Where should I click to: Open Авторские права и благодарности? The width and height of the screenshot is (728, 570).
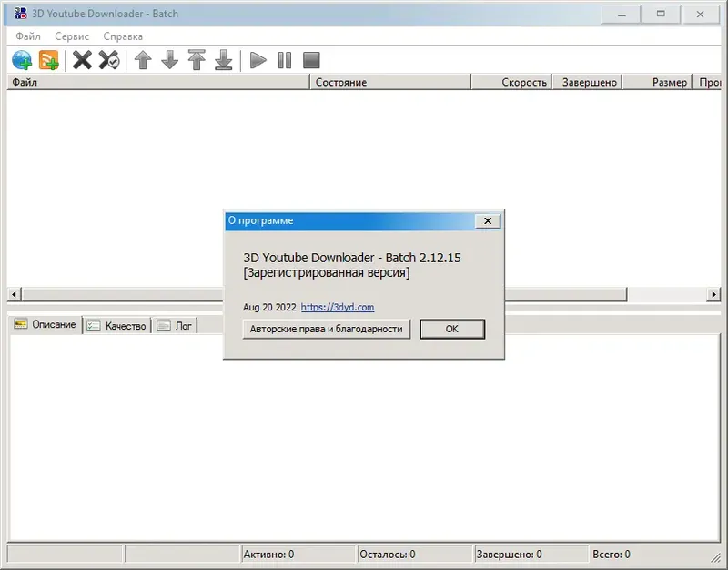pyautogui.click(x=327, y=329)
